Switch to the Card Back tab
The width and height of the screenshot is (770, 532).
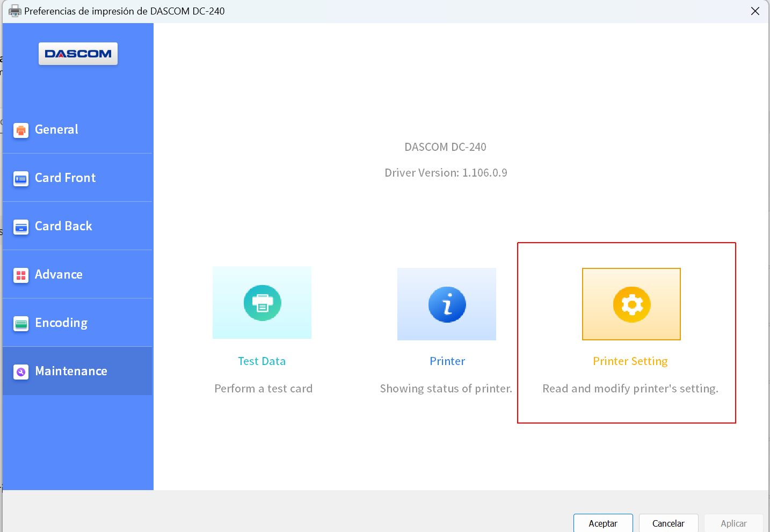(63, 226)
